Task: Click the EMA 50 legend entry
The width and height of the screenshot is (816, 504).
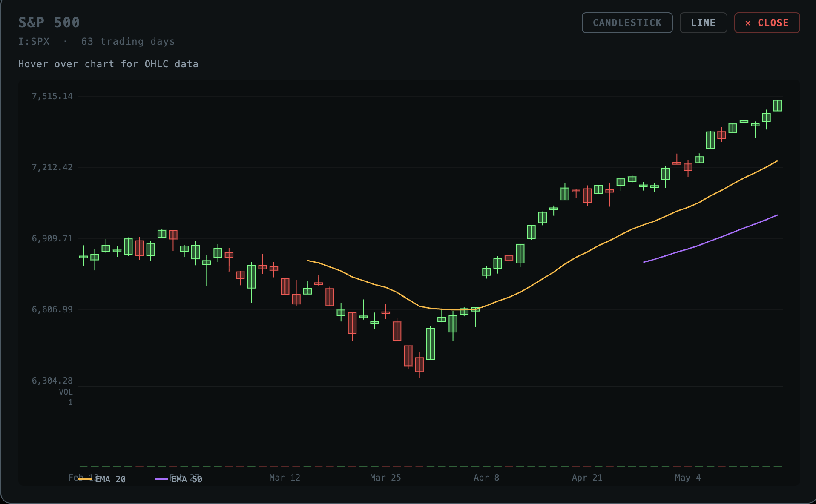Action: click(179, 479)
